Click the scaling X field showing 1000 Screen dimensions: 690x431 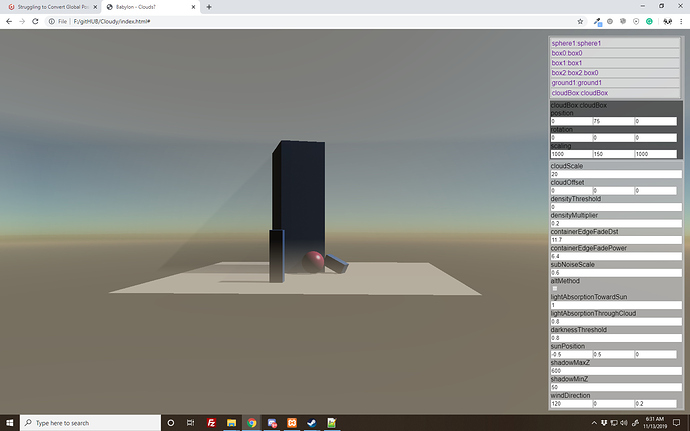pos(571,154)
